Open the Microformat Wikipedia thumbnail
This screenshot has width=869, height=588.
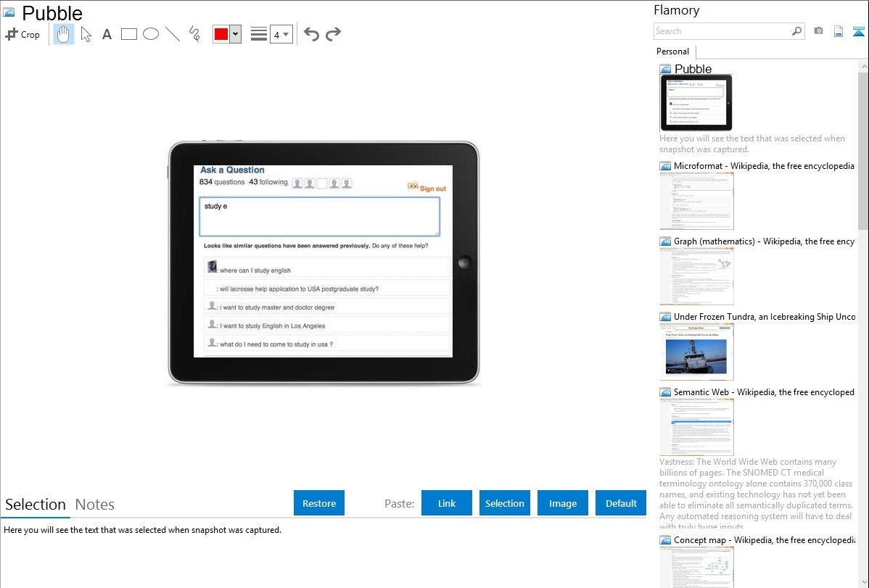pyautogui.click(x=696, y=201)
